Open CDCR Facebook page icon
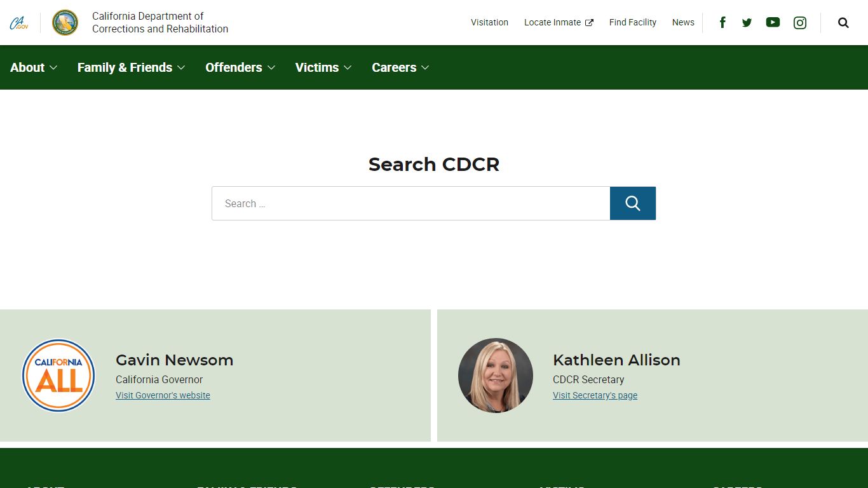868x488 pixels. pos(722,22)
